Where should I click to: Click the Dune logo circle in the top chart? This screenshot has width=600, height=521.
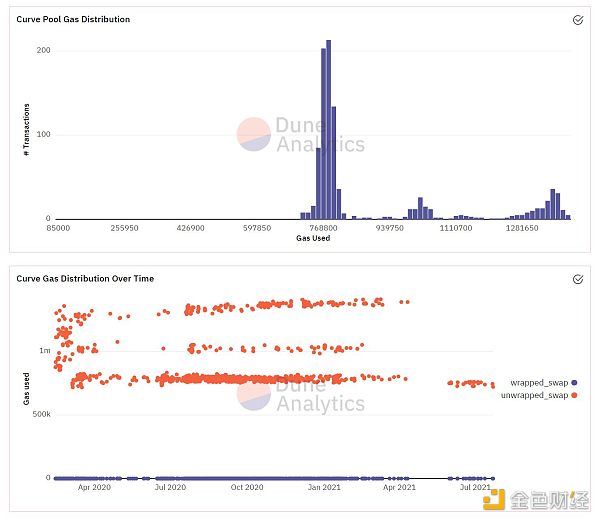[253, 134]
